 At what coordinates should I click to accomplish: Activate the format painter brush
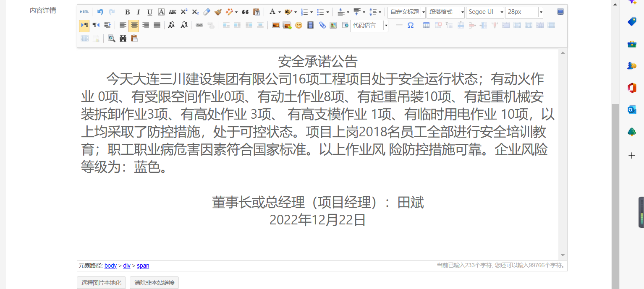pos(217,12)
